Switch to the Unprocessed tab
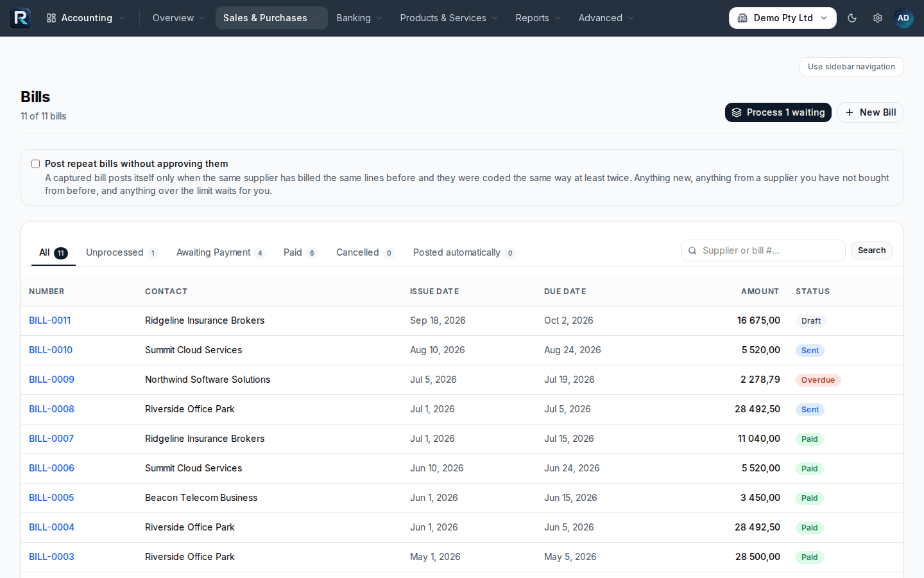The height and width of the screenshot is (578, 924). click(121, 252)
